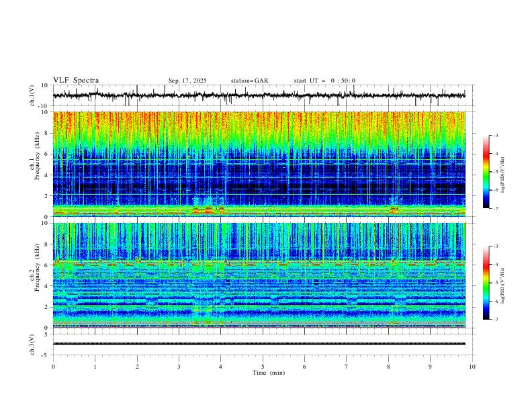Select the date text 'Sep. 17, 2025'

(187, 81)
